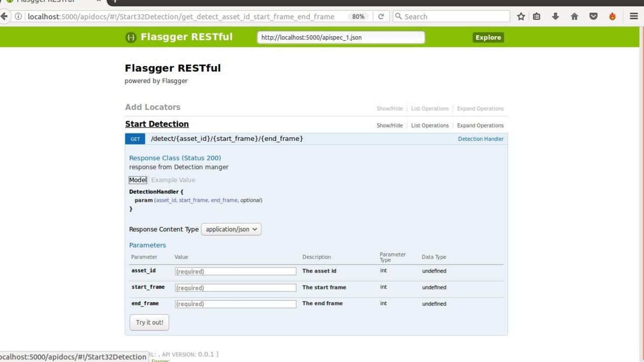Screen dimensions: 644x362
Task: Show/Hide the Start Detection section
Action: point(390,126)
